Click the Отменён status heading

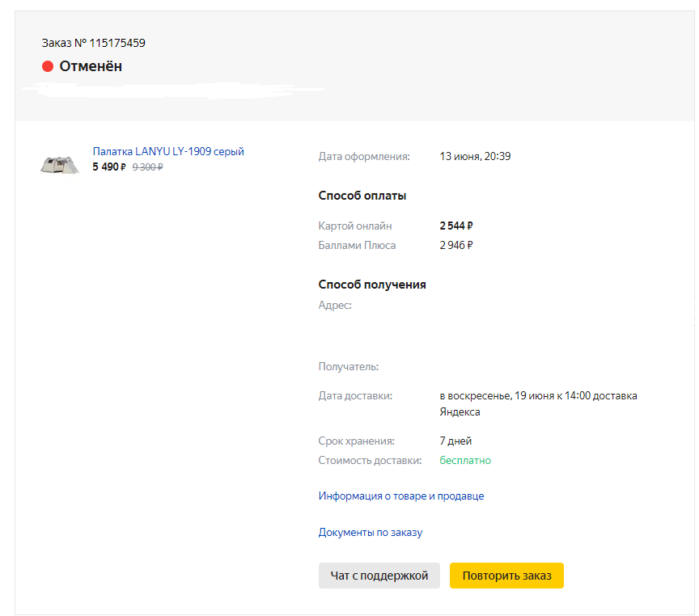(x=91, y=66)
